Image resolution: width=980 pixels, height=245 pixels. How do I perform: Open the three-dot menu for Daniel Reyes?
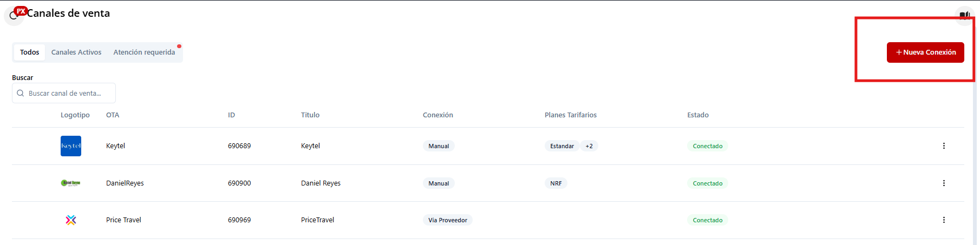(944, 183)
